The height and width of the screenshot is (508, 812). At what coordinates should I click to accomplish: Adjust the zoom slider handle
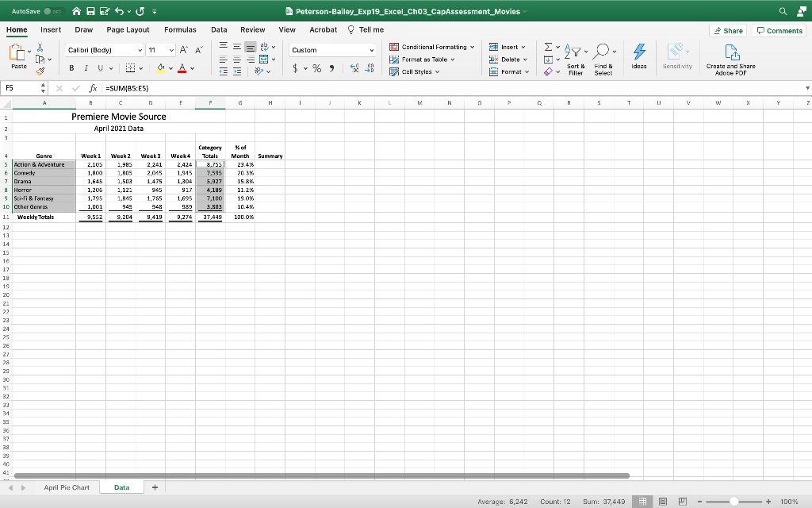[733, 502]
